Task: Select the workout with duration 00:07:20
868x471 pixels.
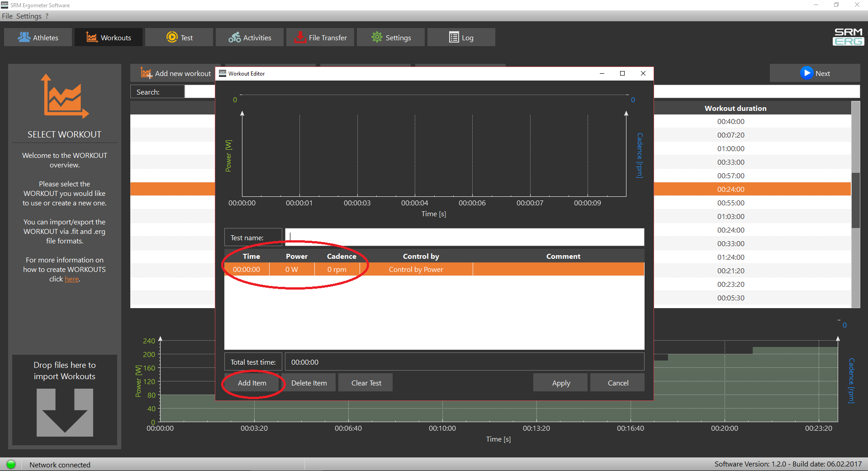Action: pos(731,135)
